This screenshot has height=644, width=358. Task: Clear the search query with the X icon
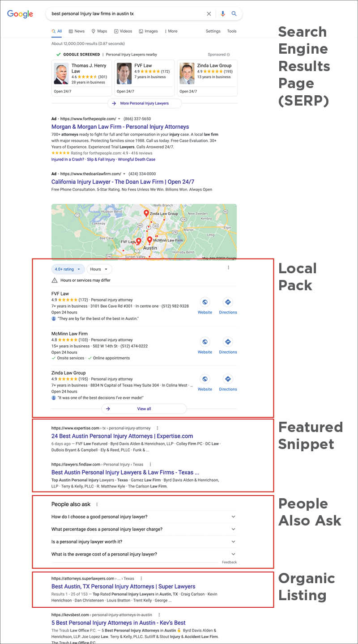[x=209, y=14]
